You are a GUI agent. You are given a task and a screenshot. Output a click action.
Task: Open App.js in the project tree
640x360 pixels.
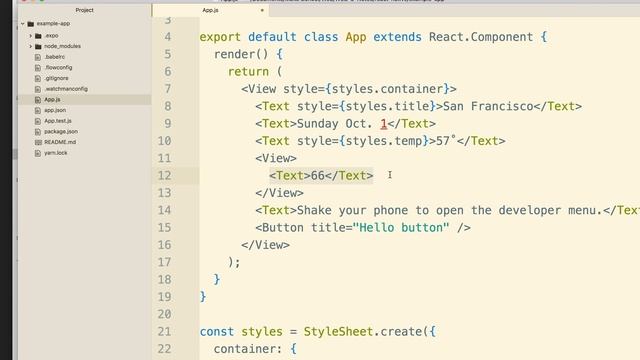coord(52,99)
